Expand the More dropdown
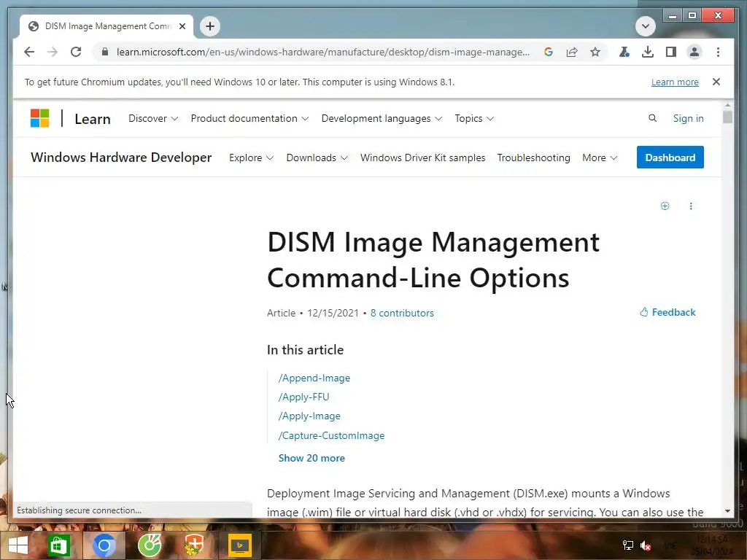This screenshot has height=560, width=747. [x=600, y=157]
